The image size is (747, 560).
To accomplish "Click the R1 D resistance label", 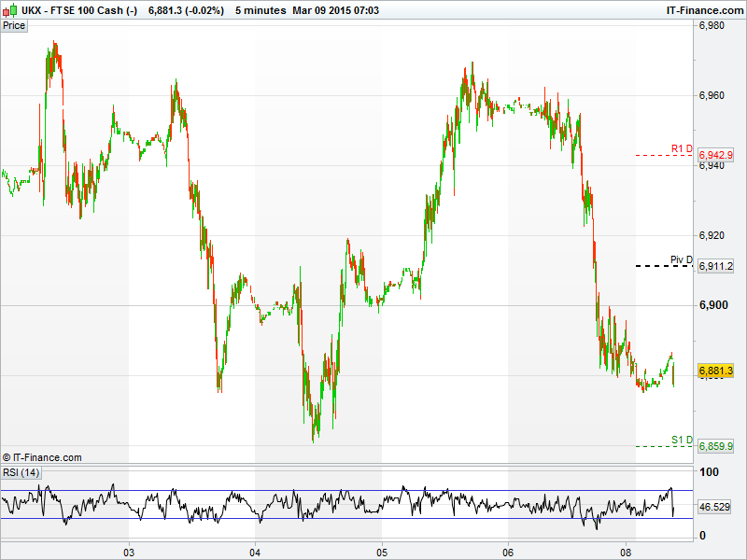I will click(682, 149).
